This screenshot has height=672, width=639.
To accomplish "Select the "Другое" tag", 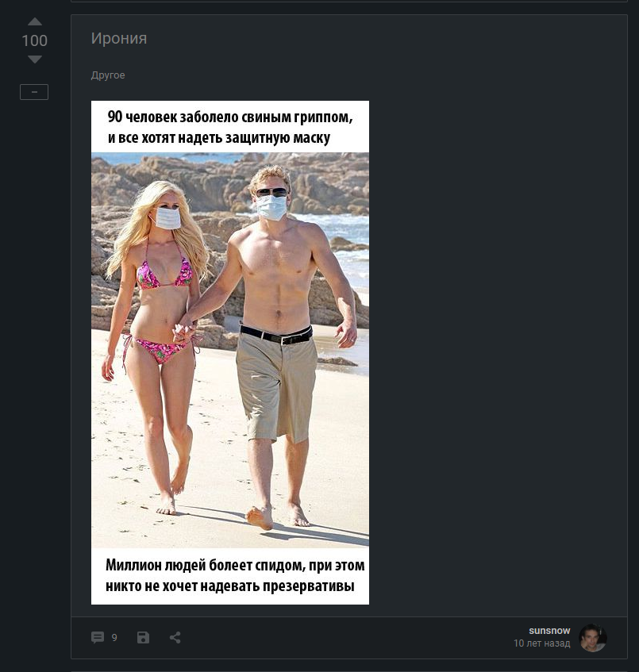I will [108, 75].
